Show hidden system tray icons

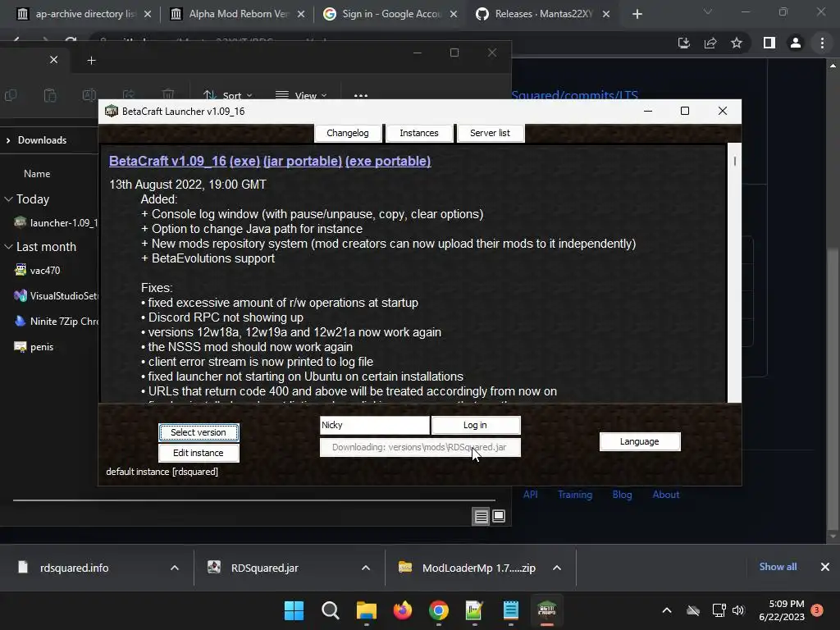point(667,610)
